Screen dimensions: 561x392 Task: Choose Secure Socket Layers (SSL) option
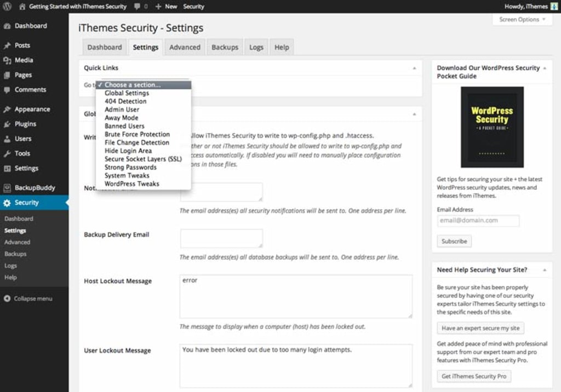(144, 159)
